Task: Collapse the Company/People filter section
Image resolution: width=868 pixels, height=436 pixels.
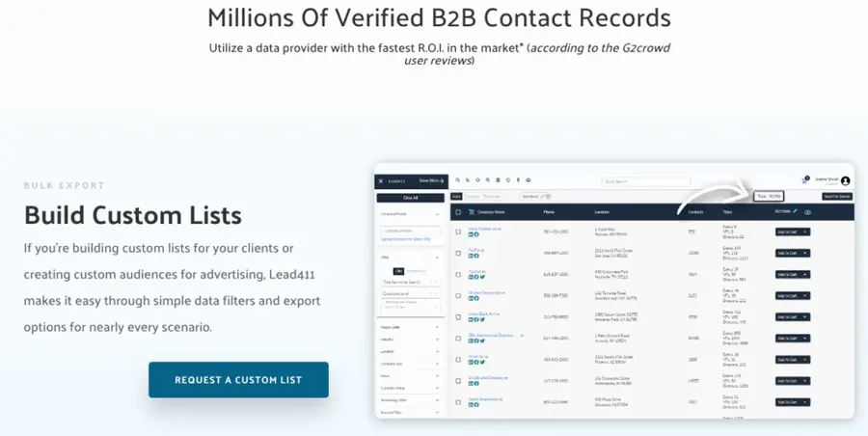Action: (437, 214)
